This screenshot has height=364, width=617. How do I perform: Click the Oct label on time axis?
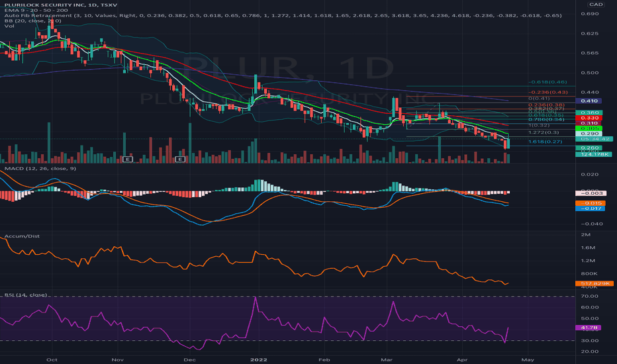click(x=52, y=359)
